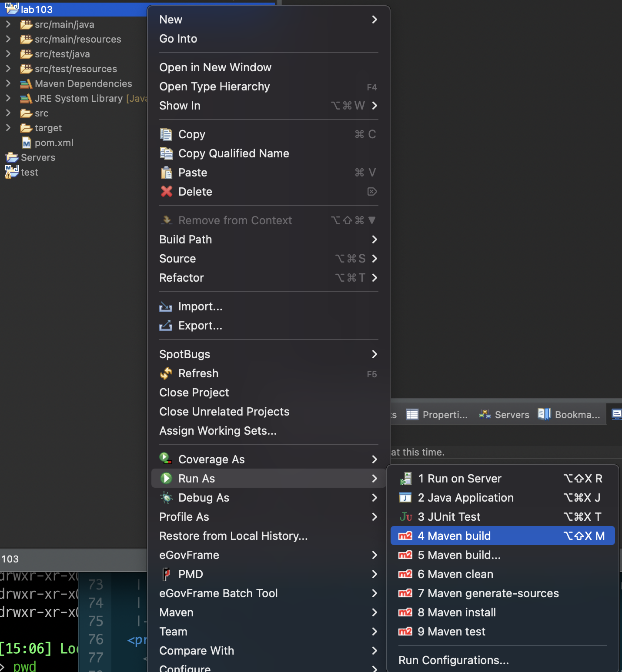Open the eGovFrame Batch Tool submenu

pos(269,593)
